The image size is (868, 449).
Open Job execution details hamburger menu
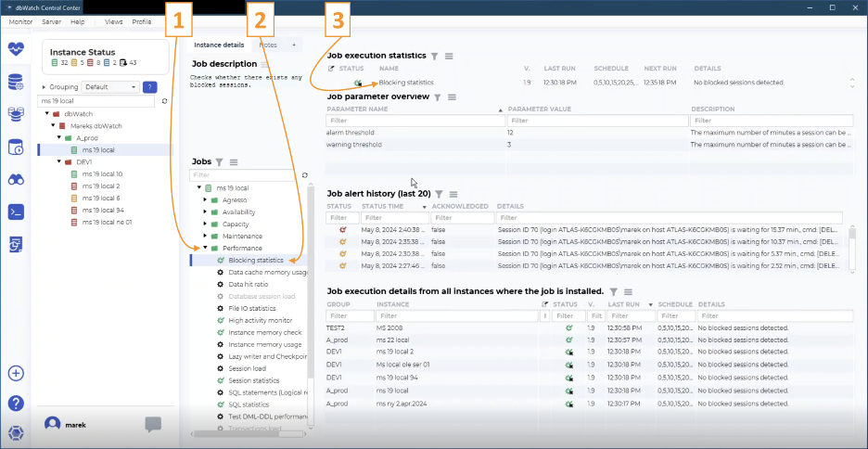pyautogui.click(x=628, y=291)
